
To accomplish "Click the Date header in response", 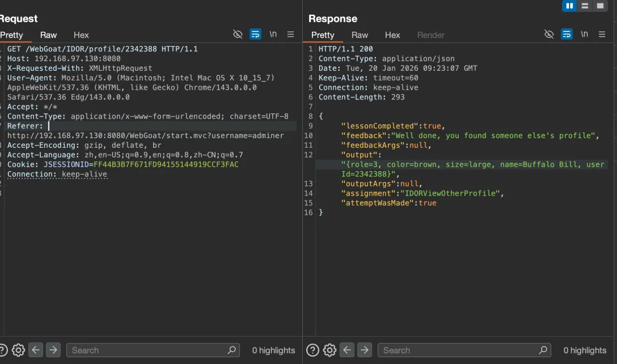I will 398,68.
